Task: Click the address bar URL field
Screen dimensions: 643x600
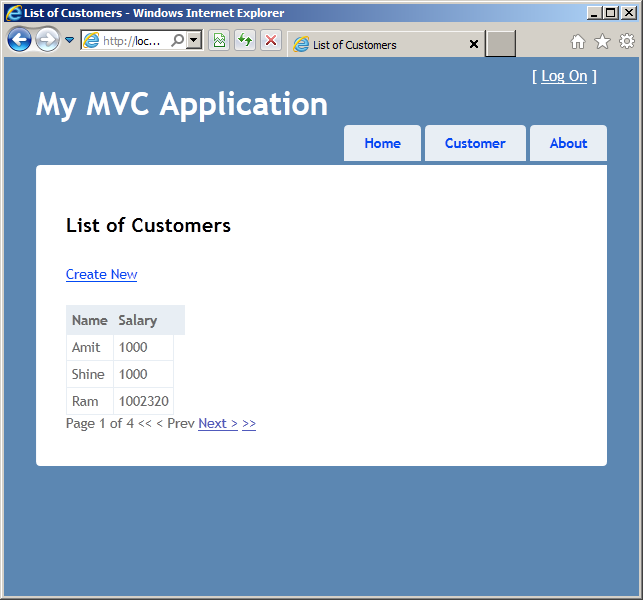Action: 130,41
